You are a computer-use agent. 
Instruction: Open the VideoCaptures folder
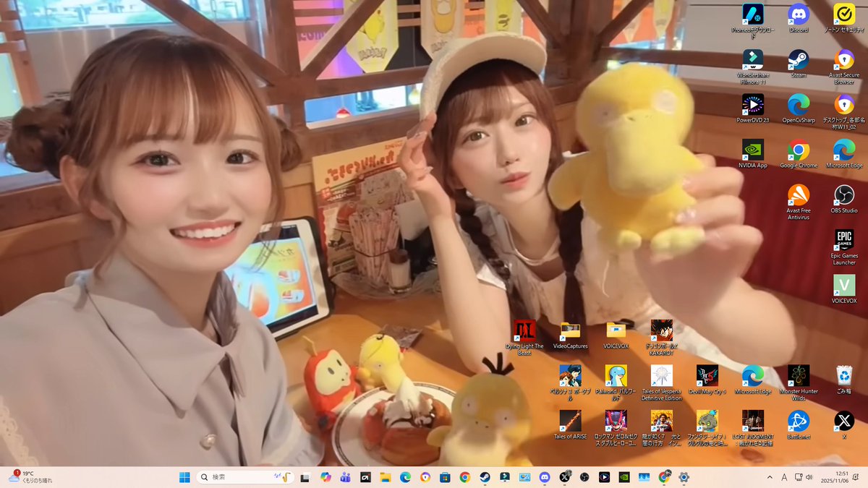point(570,335)
